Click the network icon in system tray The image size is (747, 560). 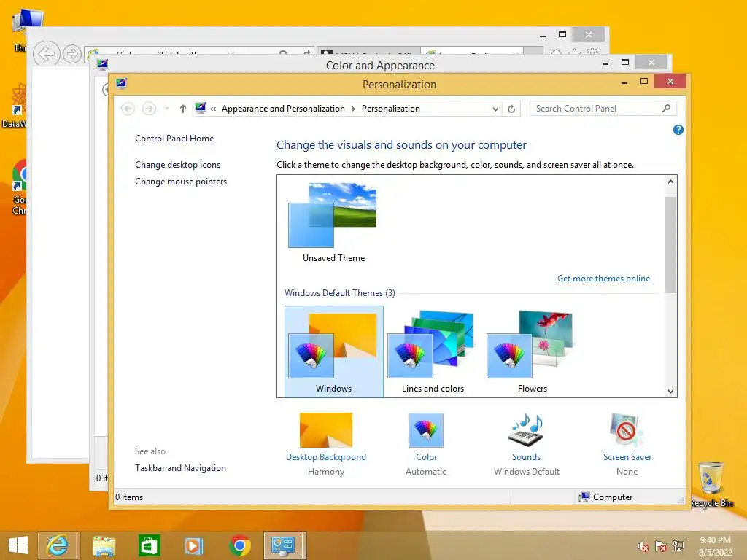point(678,547)
